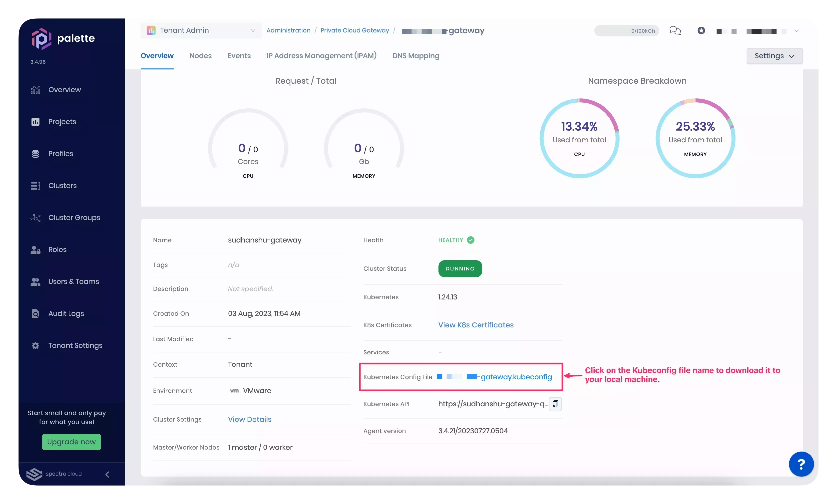This screenshot has width=837, height=504.
Task: Open the Settings dropdown menu
Action: click(774, 56)
